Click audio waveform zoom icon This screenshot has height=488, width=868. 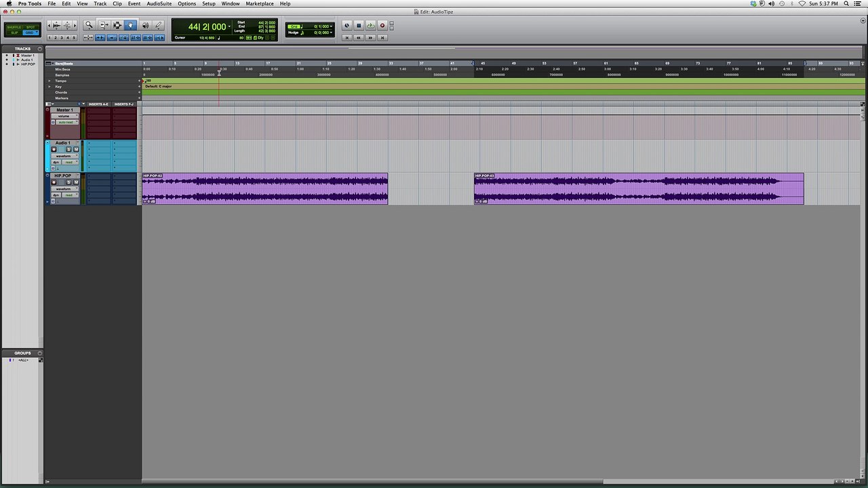(x=56, y=25)
